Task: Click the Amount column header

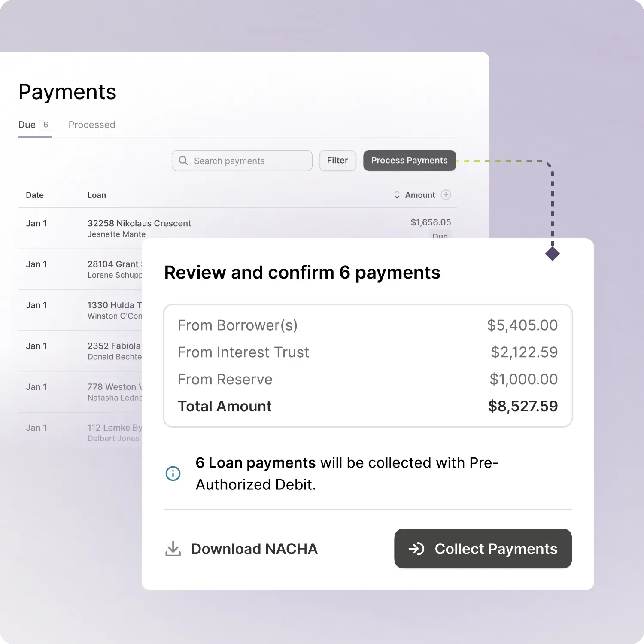Action: pyautogui.click(x=420, y=195)
